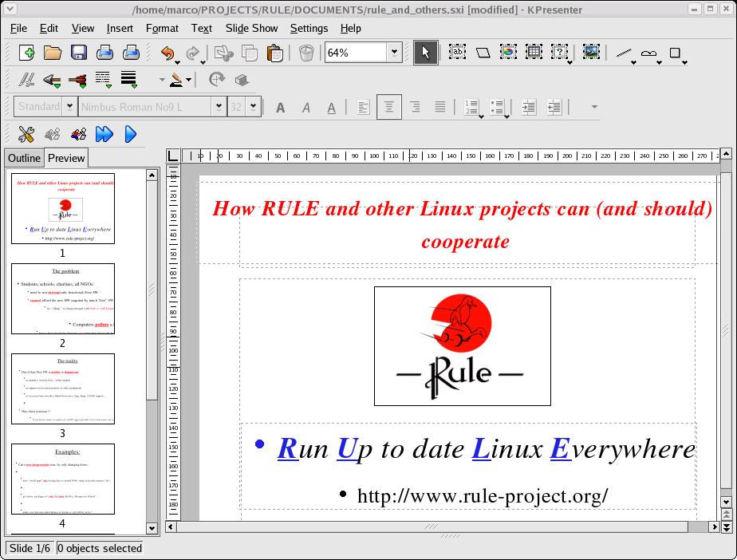The height and width of the screenshot is (560, 737).
Task: Click the Rule logo image on slide
Action: (x=463, y=346)
